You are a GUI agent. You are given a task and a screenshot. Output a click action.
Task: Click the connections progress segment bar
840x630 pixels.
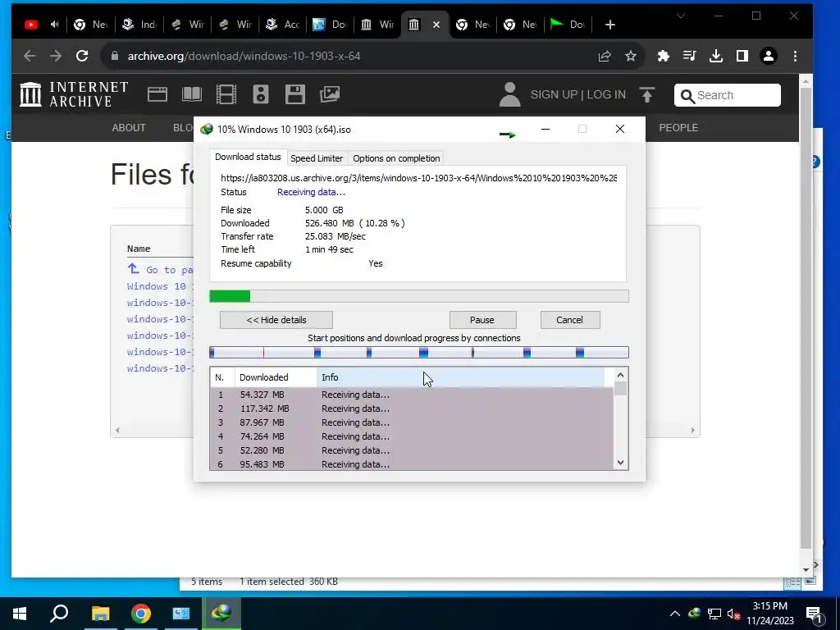pyautogui.click(x=419, y=352)
